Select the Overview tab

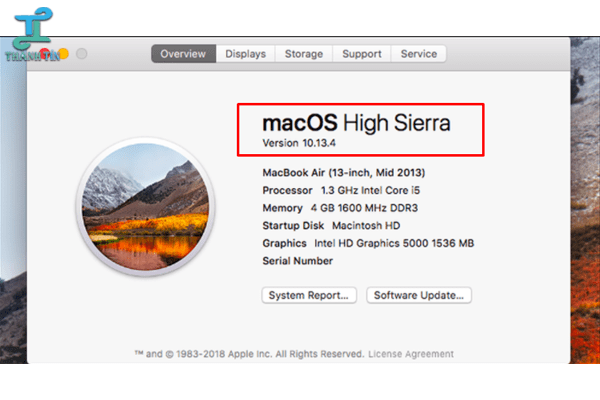tap(183, 54)
